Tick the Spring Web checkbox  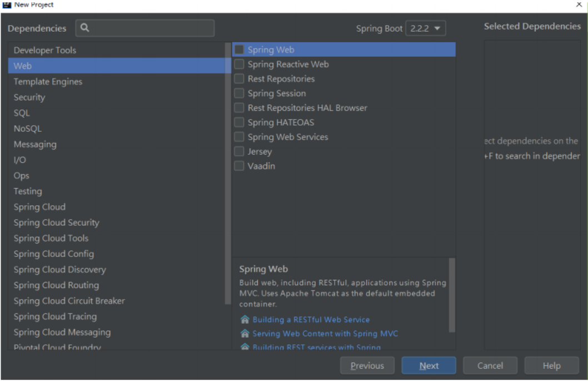tap(239, 50)
